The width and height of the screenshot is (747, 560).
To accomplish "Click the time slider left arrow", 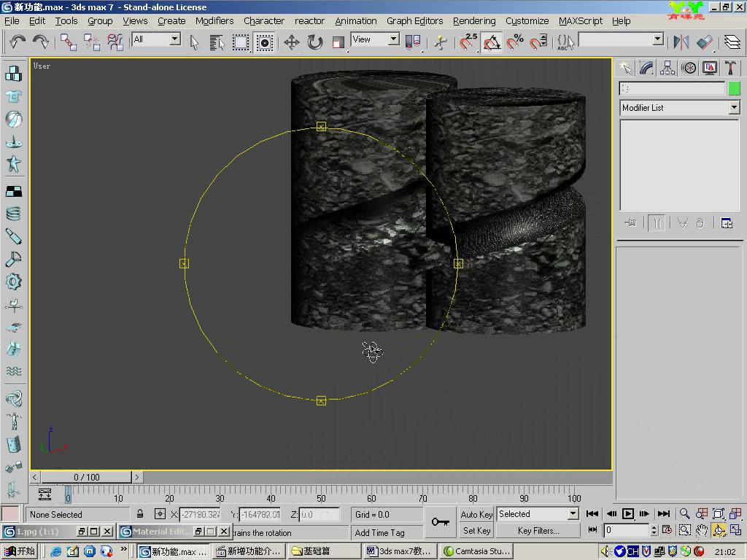I will coord(34,477).
